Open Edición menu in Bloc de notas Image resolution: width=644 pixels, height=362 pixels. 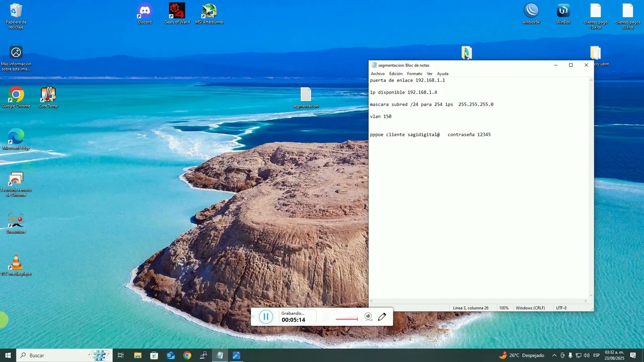click(x=396, y=74)
